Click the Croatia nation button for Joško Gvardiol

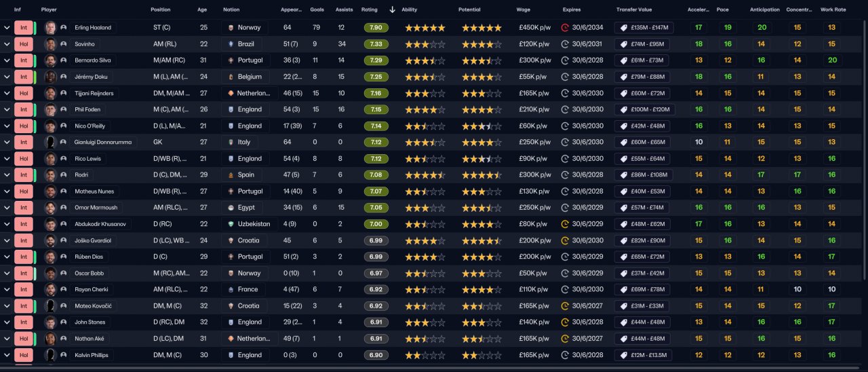pyautogui.click(x=244, y=240)
